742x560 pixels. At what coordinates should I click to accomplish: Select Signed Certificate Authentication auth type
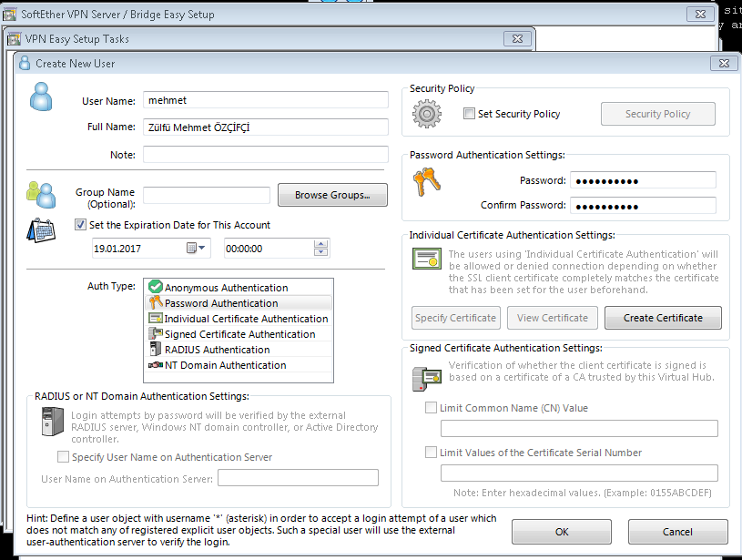(238, 334)
